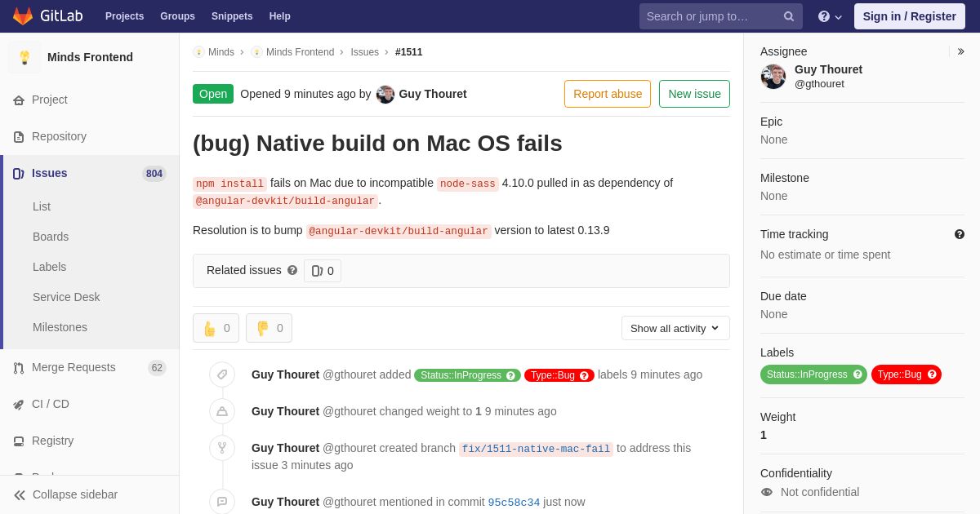Click Guy Thouret's avatar in issue header
This screenshot has width=980, height=514.
(385, 94)
